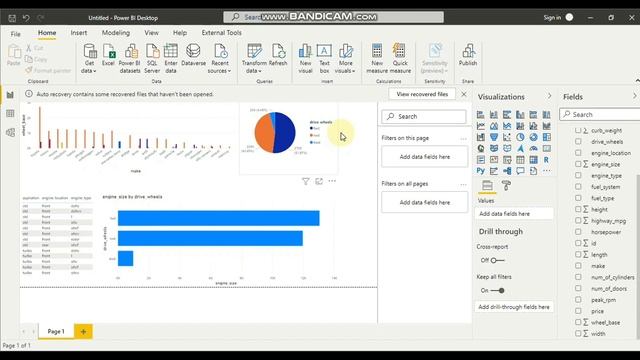Image resolution: width=640 pixels, height=360 pixels.
Task: Check the engine_location field
Action: tap(578, 153)
